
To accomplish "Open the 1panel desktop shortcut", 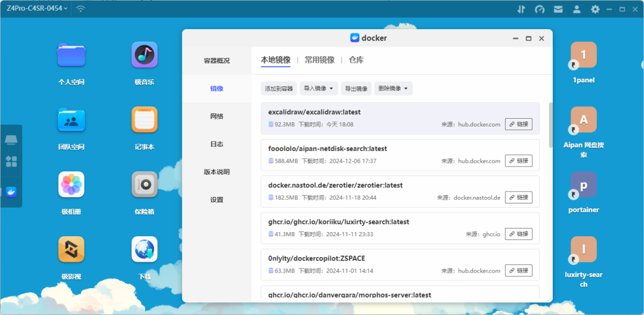I will (584, 55).
